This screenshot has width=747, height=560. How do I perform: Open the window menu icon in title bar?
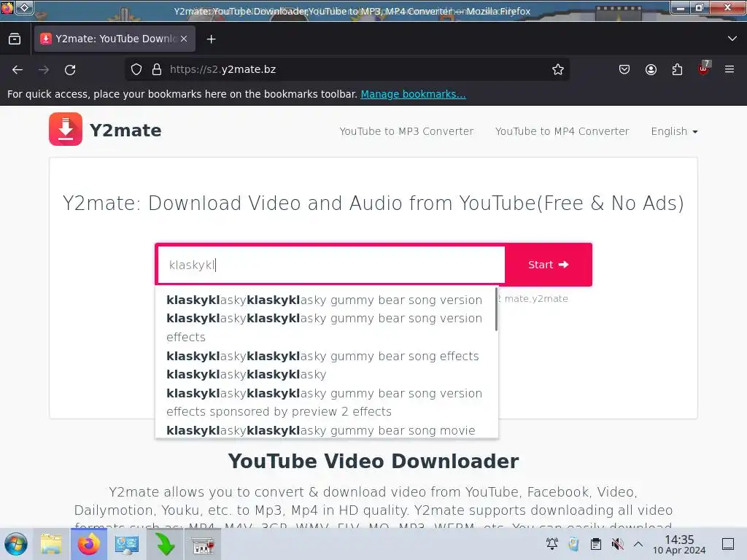[x=7, y=7]
